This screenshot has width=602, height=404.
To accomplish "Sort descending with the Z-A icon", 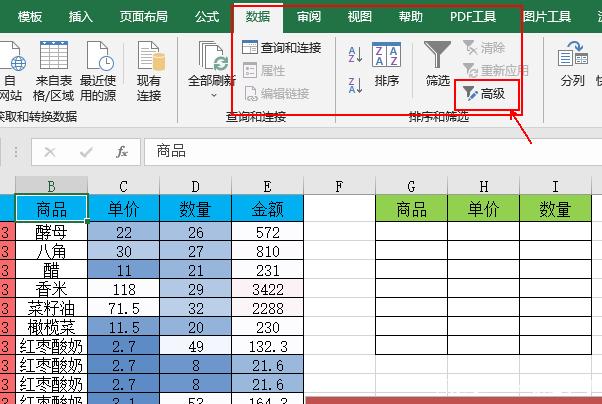I will [355, 85].
